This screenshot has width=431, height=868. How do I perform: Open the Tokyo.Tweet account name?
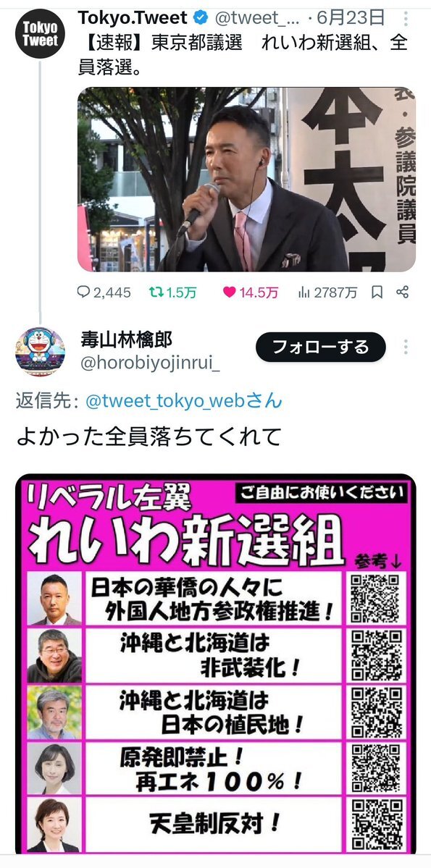pos(133,18)
